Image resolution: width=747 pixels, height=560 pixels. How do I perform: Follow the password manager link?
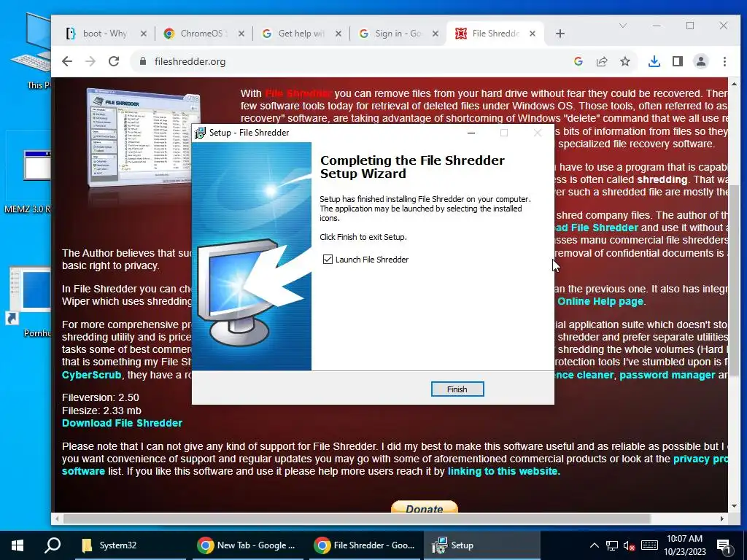[667, 375]
